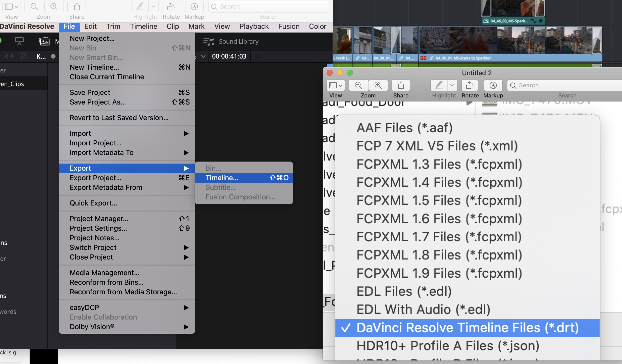The width and height of the screenshot is (622, 364).
Task: Click Zoom Out icon in Untitled 2 window
Action: point(358,85)
